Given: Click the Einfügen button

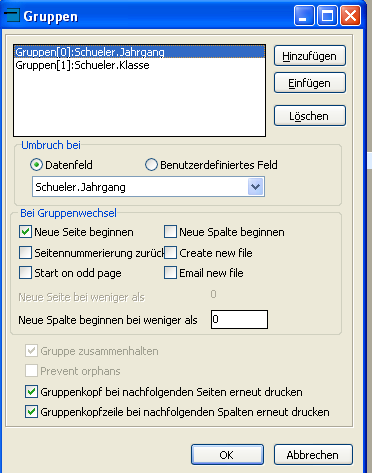Looking at the screenshot, I should (x=310, y=83).
